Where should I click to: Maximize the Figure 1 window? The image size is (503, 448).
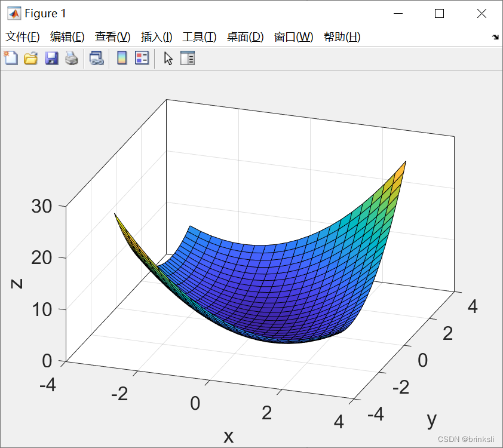click(440, 14)
